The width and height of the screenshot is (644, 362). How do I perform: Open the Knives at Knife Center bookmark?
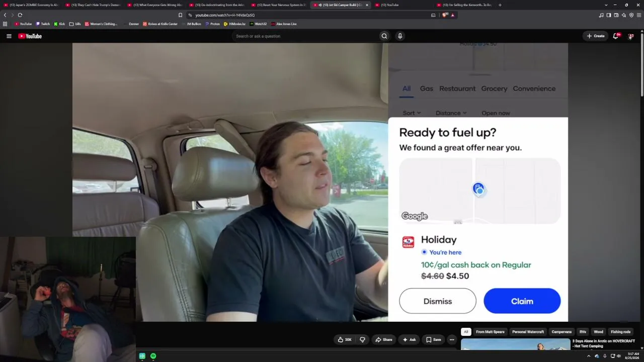160,24
